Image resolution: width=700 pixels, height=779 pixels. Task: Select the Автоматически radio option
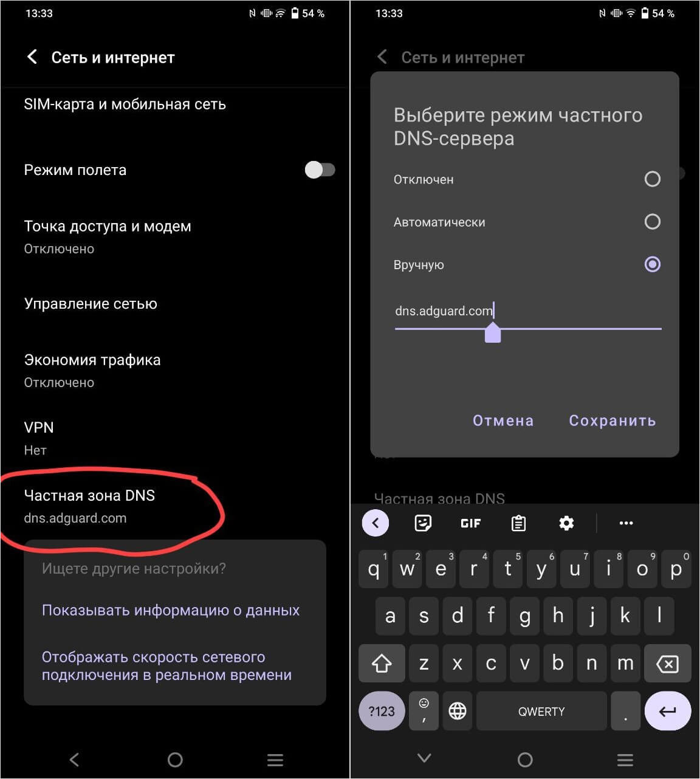652,222
